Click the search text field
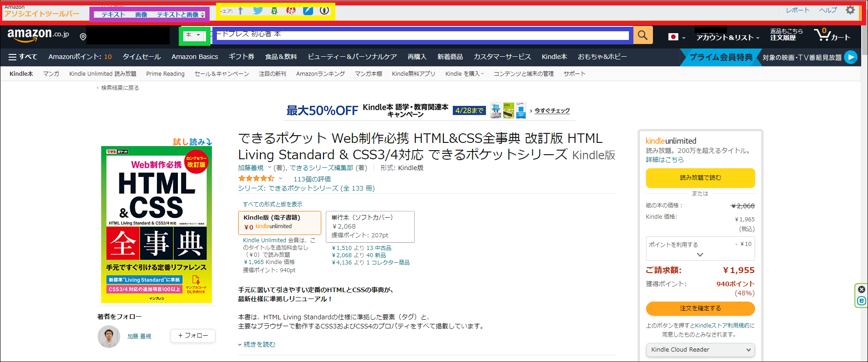This screenshot has width=868, height=362. pos(423,35)
